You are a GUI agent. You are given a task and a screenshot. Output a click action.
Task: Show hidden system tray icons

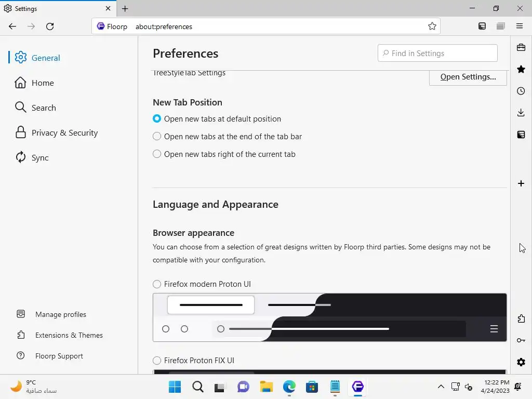tap(441, 387)
